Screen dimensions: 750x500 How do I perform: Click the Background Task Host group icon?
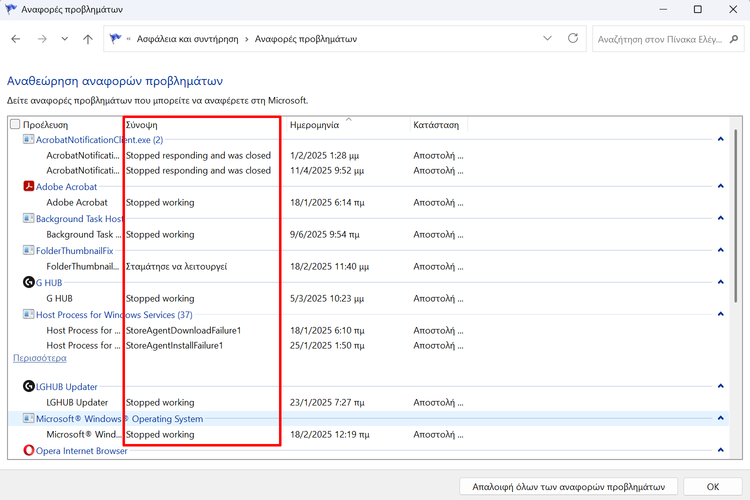(29, 218)
